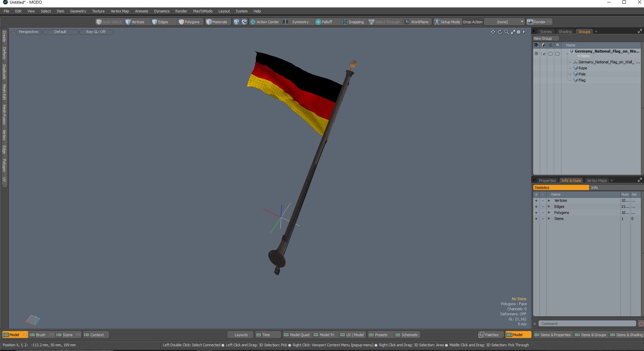Select Polygons selection mode
Viewport: 644px width, 351px height.
click(189, 22)
